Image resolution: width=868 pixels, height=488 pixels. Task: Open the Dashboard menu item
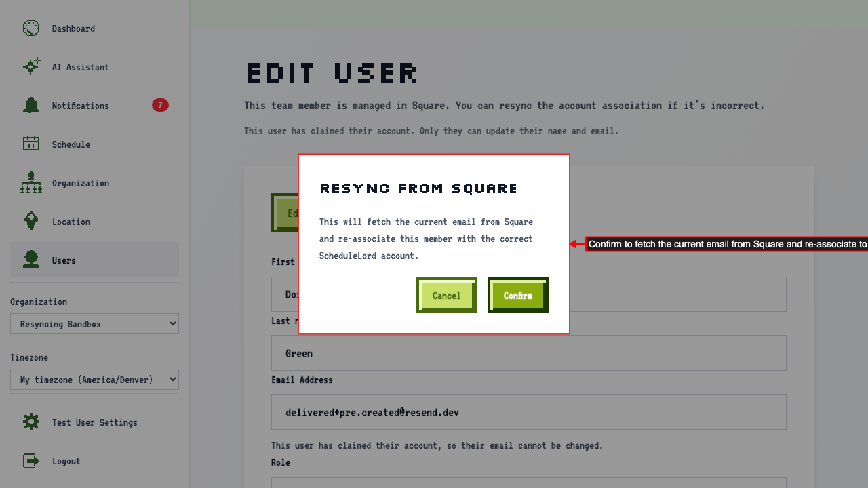94,28
